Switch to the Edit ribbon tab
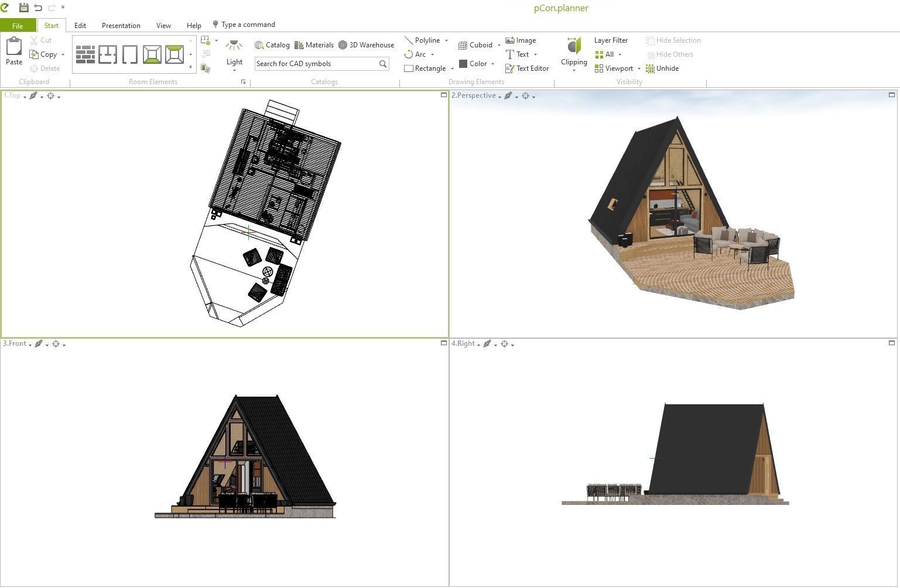This screenshot has width=900, height=588. 80,26
